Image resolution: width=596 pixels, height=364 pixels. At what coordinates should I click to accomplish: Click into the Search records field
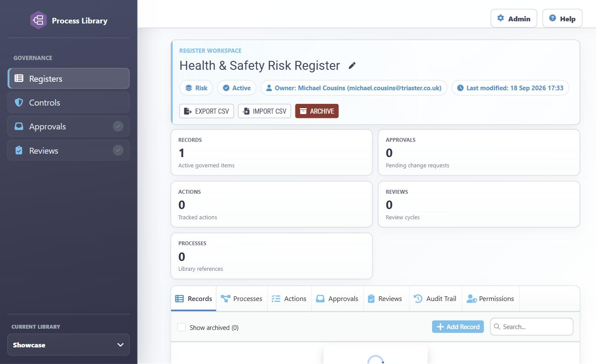tap(532, 327)
